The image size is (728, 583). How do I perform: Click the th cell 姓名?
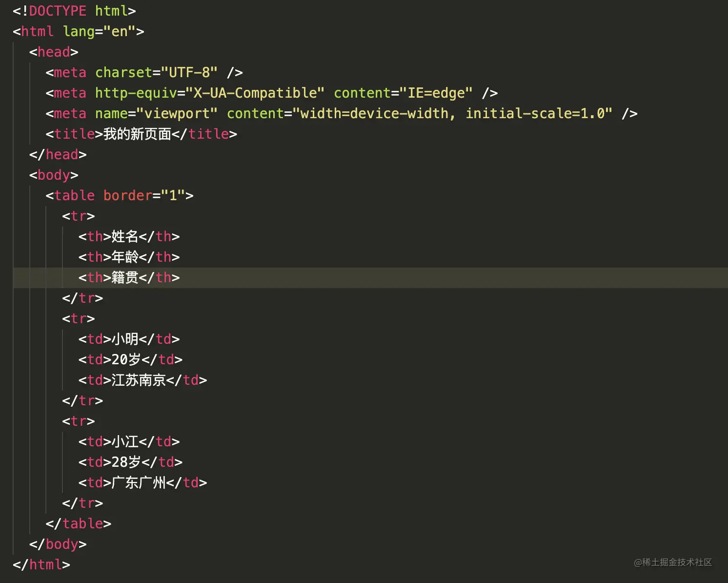click(x=129, y=236)
